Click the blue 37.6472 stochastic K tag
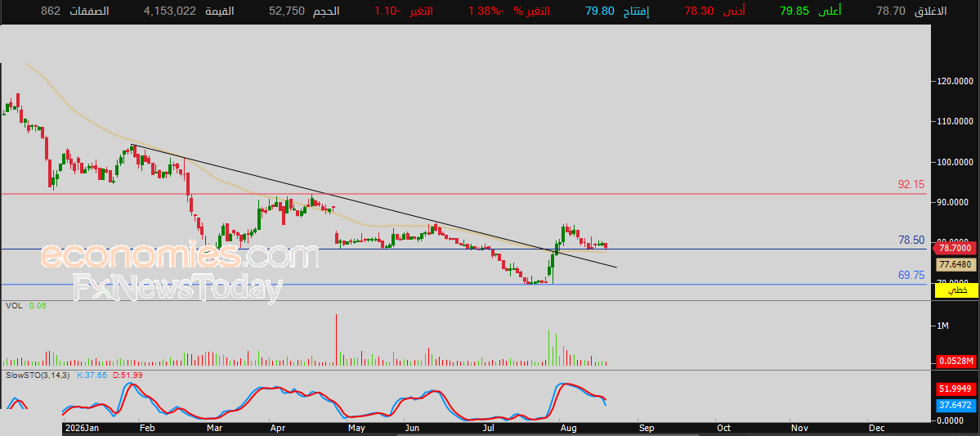The image size is (980, 436). coord(956,405)
